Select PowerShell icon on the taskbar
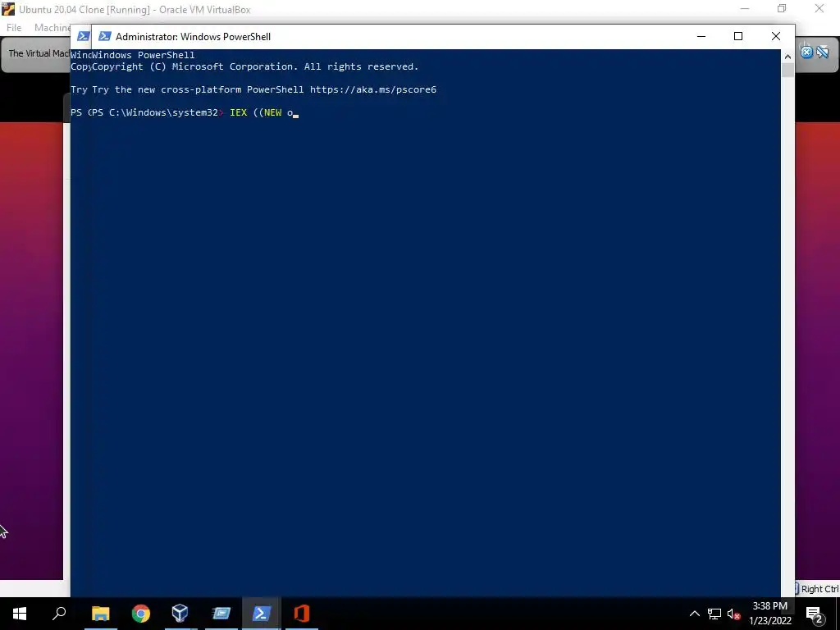This screenshot has width=840, height=630. click(262, 614)
